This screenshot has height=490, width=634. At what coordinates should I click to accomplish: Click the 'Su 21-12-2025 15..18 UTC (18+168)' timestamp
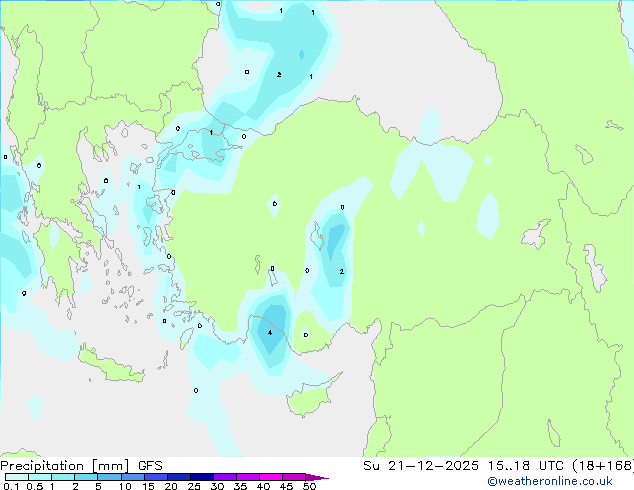click(x=498, y=466)
